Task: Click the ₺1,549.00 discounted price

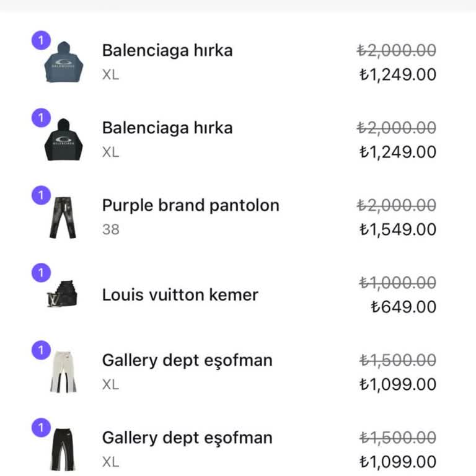Action: (397, 230)
